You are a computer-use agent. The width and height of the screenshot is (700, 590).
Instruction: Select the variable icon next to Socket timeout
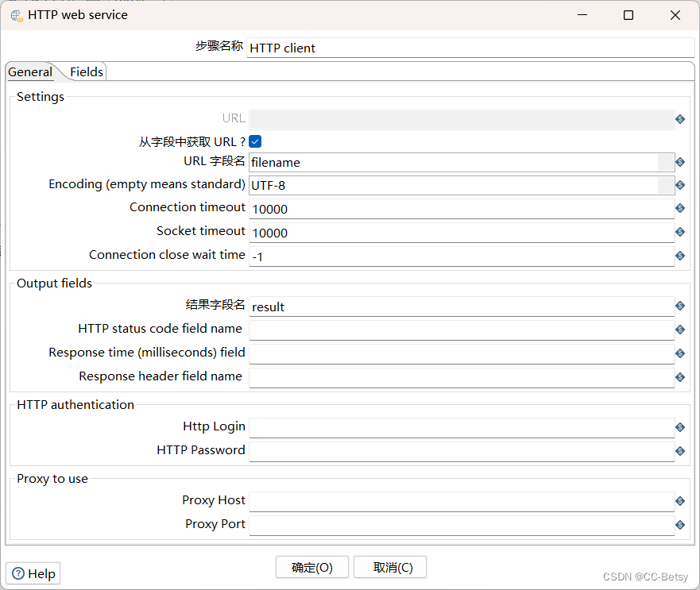(x=680, y=232)
